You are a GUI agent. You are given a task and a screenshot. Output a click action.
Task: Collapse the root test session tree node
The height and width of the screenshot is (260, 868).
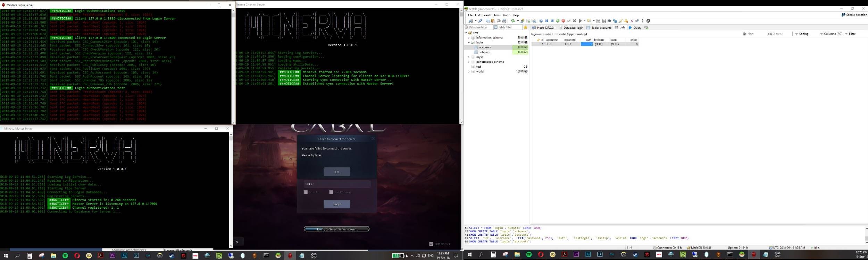coord(466,33)
